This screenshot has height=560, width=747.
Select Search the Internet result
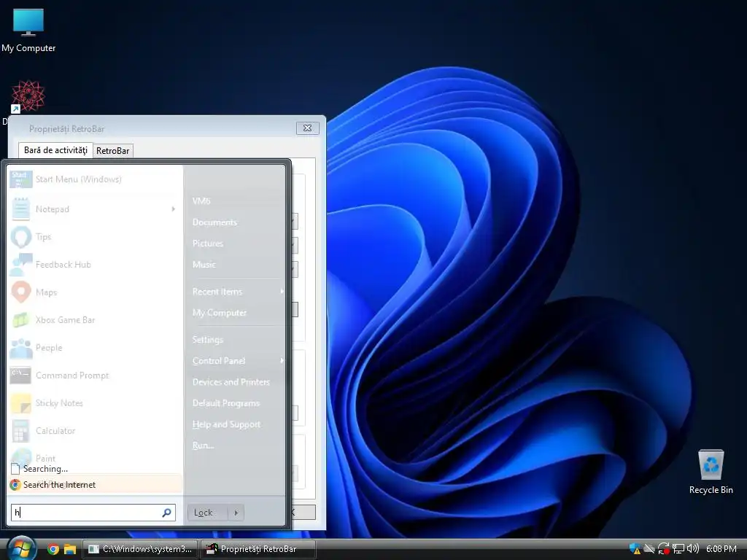(96, 485)
